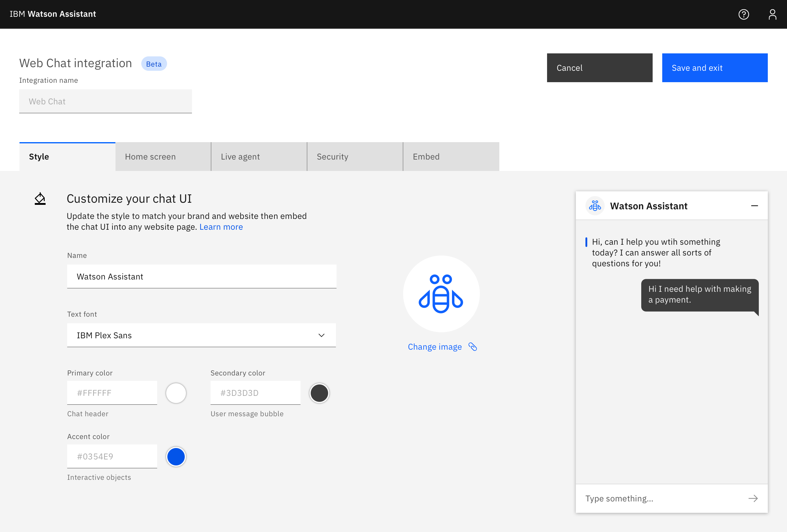The height and width of the screenshot is (532, 787).
Task: Expand the Text font dropdown
Action: tap(202, 335)
